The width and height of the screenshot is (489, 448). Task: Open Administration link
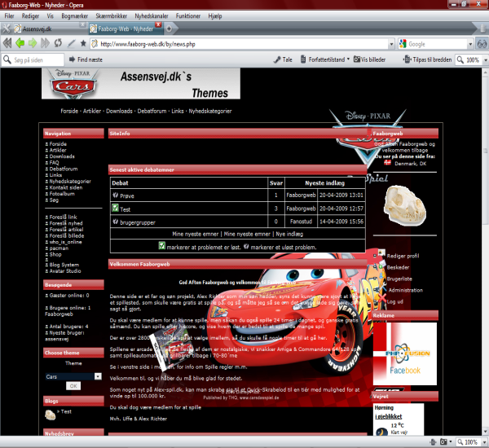[405, 290]
